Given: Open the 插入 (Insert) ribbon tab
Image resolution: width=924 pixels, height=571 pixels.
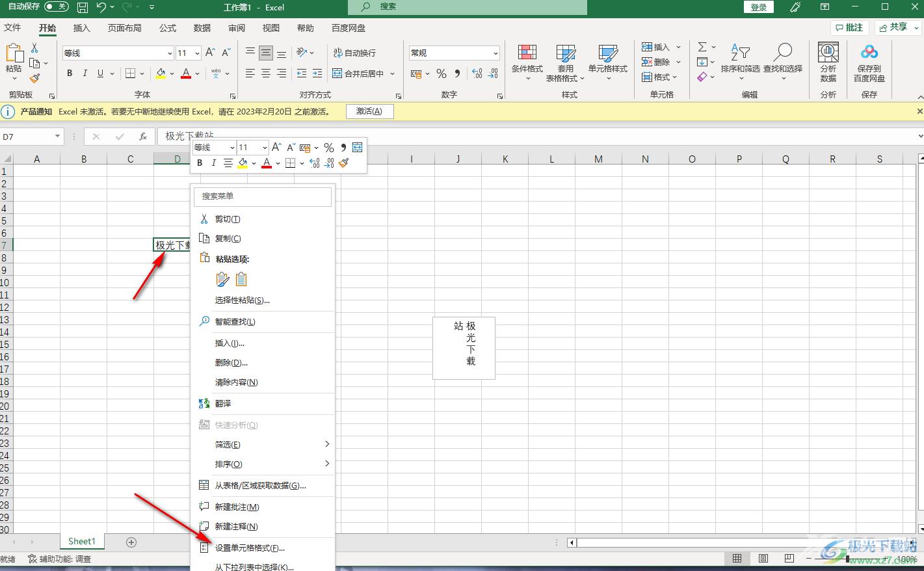Looking at the screenshot, I should click(82, 28).
